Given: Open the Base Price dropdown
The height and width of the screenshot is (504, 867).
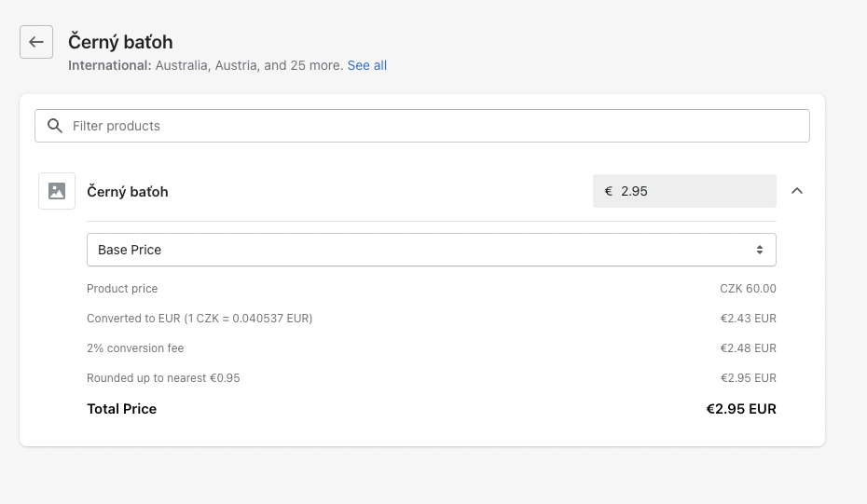Looking at the screenshot, I should tap(431, 250).
